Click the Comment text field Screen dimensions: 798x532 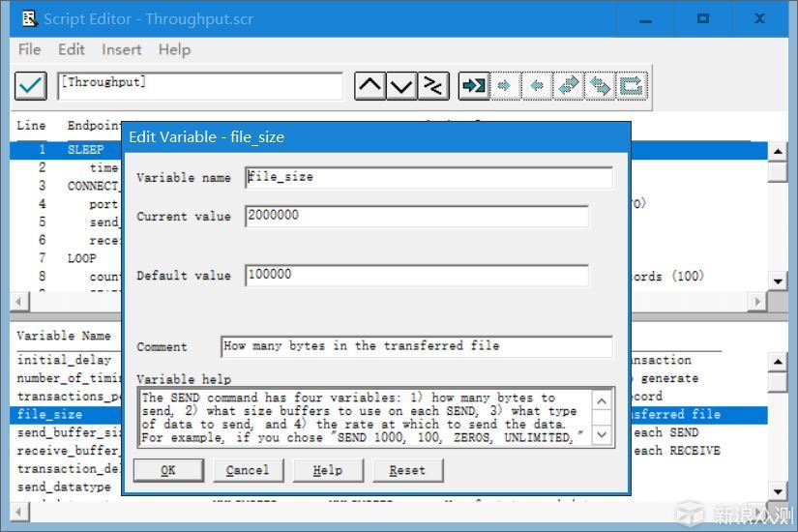click(417, 346)
